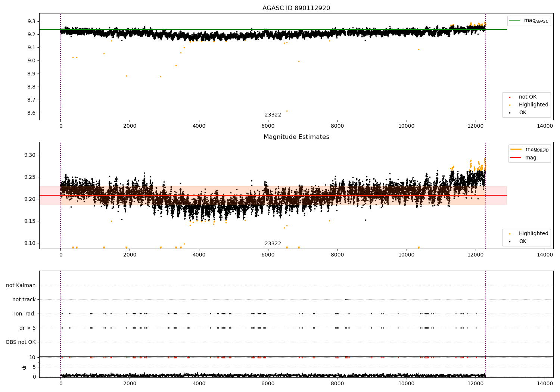
Task: Click the 'Ion. rad.' axis label
Action: coord(25,314)
